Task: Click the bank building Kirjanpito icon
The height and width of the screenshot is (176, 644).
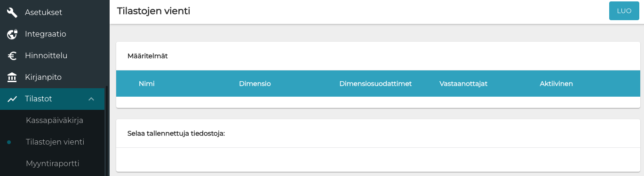Action: pyautogui.click(x=12, y=77)
